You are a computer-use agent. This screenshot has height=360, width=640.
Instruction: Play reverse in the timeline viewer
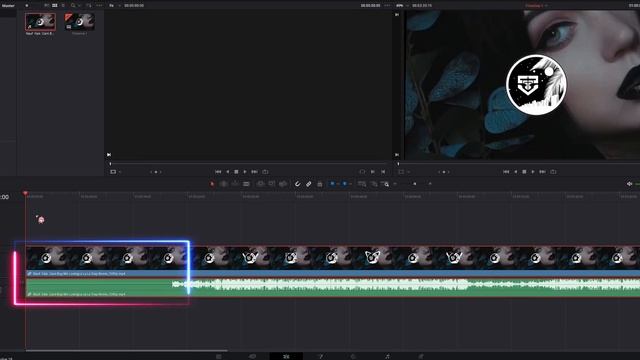(x=516, y=172)
